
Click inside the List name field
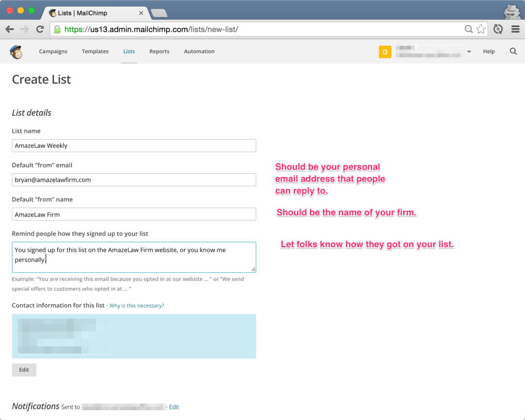(134, 146)
